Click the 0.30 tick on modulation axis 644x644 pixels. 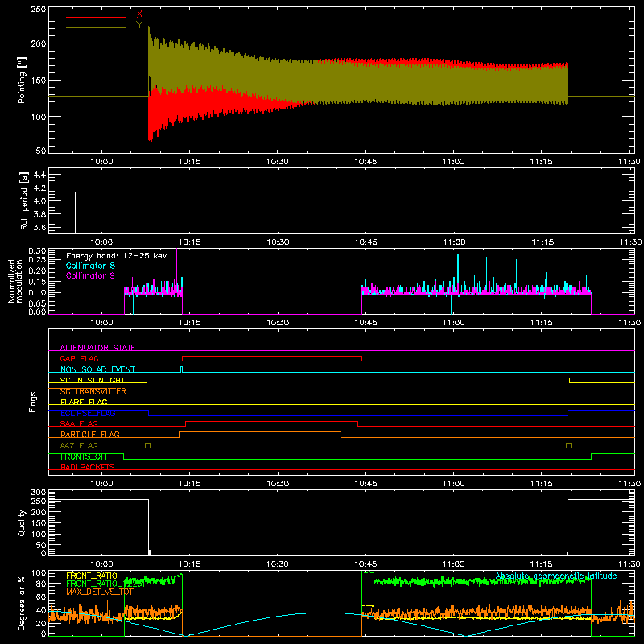pos(37,251)
